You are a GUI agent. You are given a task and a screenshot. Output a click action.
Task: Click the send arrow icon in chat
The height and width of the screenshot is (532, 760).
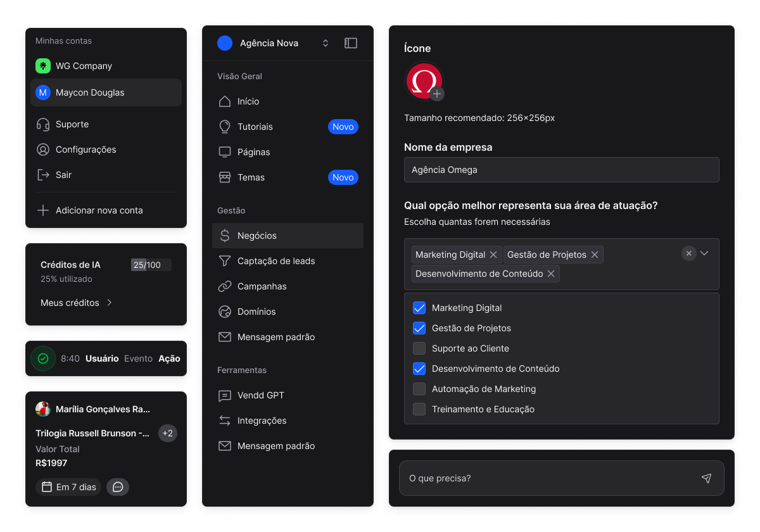pos(706,478)
